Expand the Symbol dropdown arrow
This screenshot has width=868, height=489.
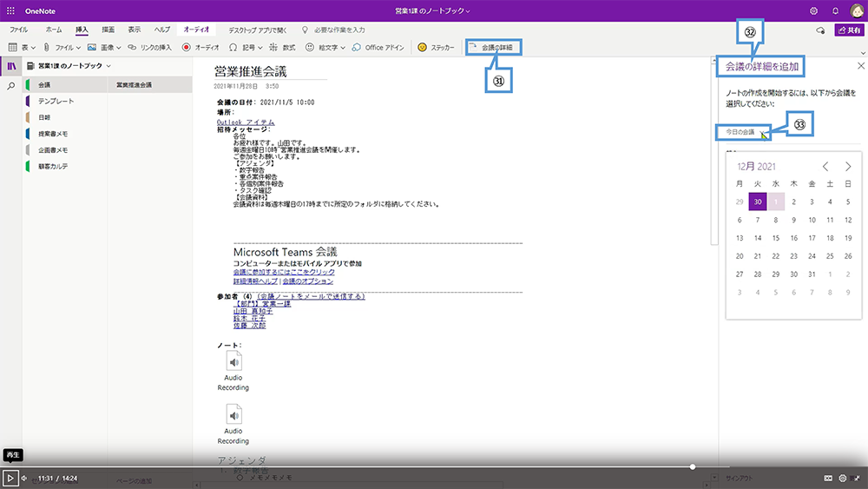pyautogui.click(x=260, y=48)
